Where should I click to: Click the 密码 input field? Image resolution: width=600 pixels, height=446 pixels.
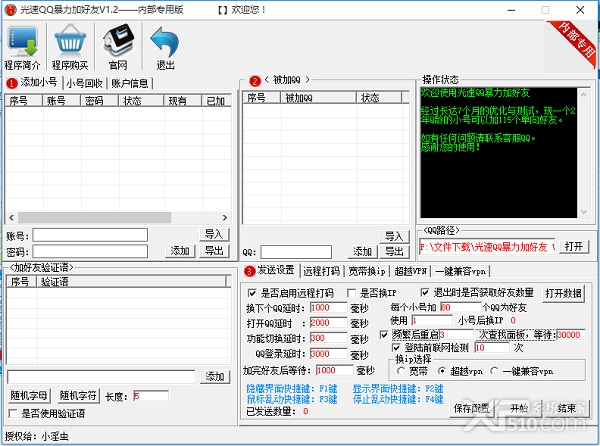[x=90, y=251]
